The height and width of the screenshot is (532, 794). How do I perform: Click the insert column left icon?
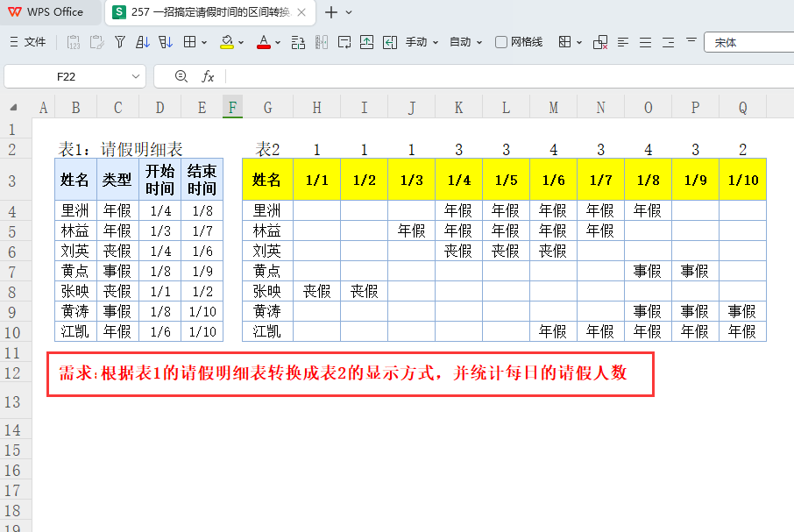click(390, 42)
